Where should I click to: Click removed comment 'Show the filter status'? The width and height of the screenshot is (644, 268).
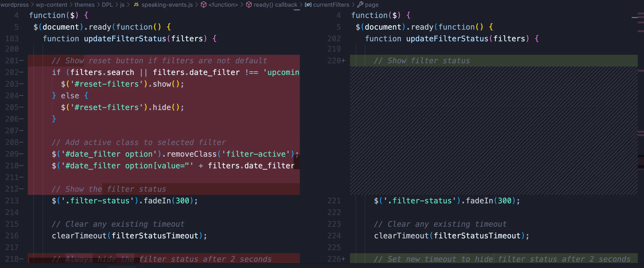point(109,189)
